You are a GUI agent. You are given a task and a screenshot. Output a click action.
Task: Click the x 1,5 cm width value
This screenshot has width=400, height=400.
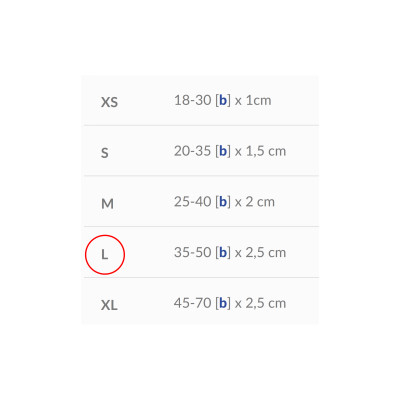[x=260, y=151]
